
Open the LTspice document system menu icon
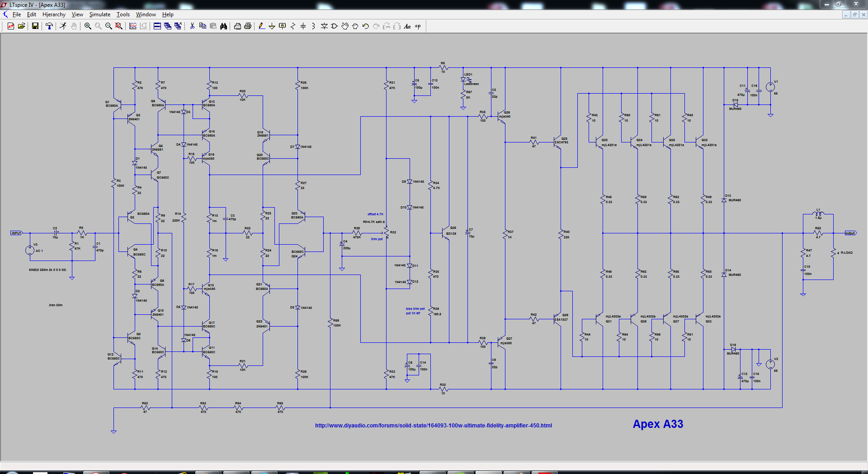tap(5, 14)
